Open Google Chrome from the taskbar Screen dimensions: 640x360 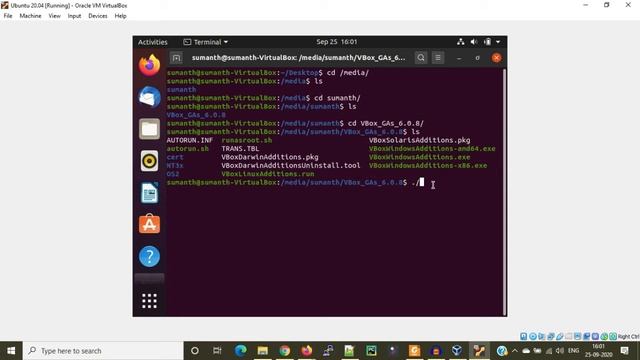click(284, 351)
